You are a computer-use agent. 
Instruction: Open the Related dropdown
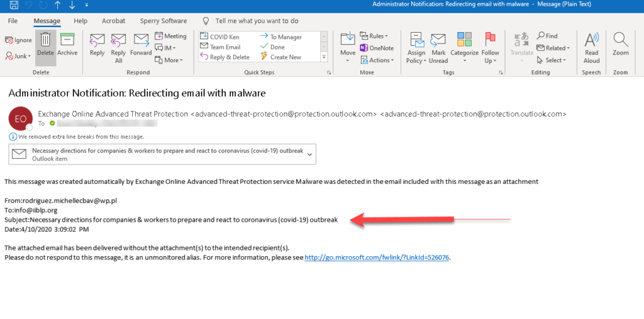pyautogui.click(x=553, y=48)
